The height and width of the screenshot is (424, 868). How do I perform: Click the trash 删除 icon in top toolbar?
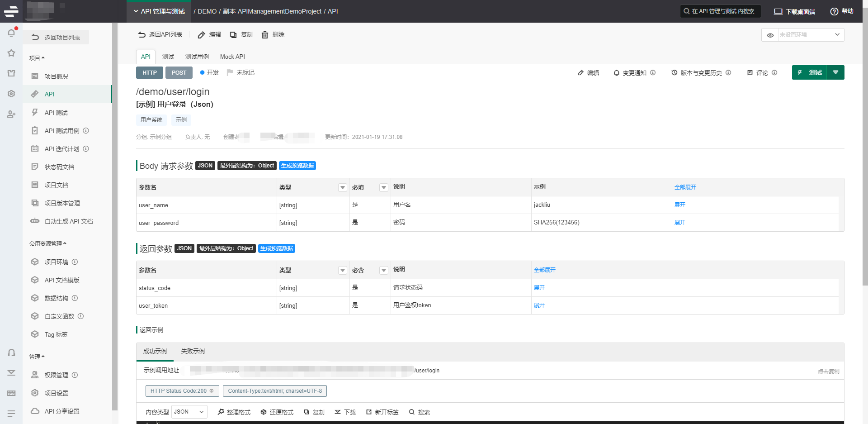pos(265,35)
